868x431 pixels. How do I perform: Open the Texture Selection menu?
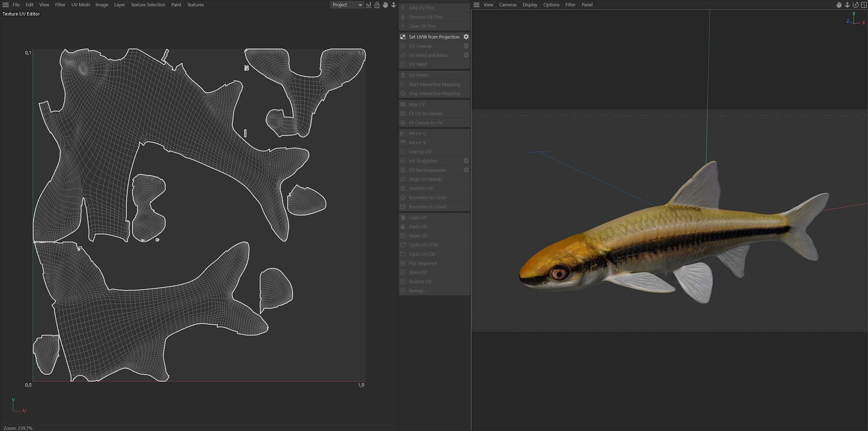pyautogui.click(x=148, y=5)
